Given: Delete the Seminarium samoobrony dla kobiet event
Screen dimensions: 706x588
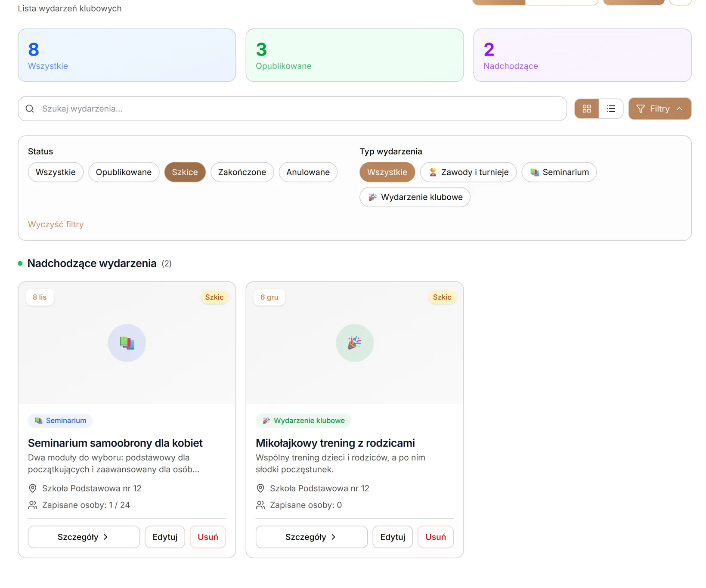Looking at the screenshot, I should pos(208,537).
